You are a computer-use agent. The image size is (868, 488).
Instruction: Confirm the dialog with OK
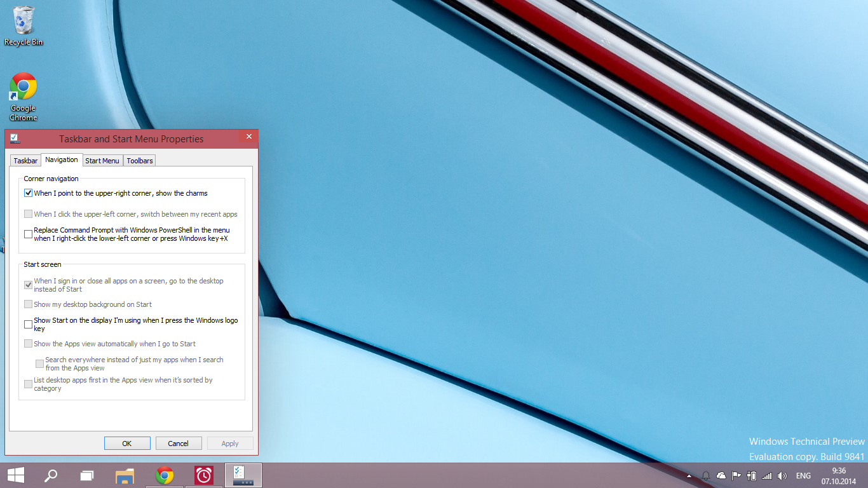[127, 444]
